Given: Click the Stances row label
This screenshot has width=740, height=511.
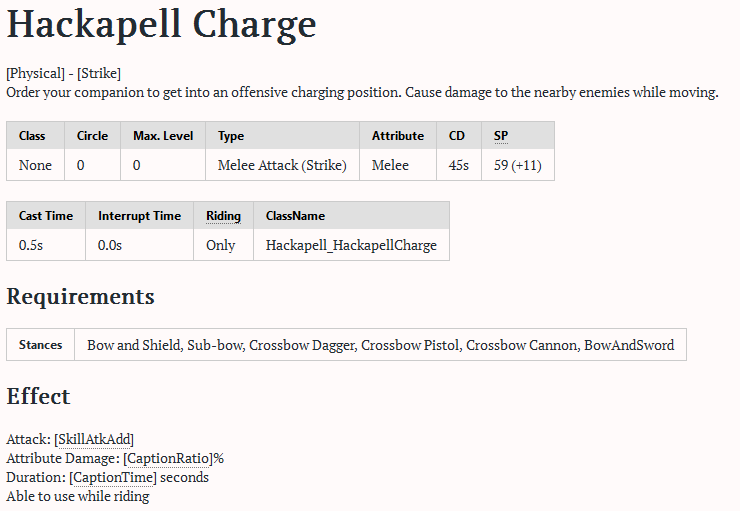Looking at the screenshot, I should click(x=41, y=345).
